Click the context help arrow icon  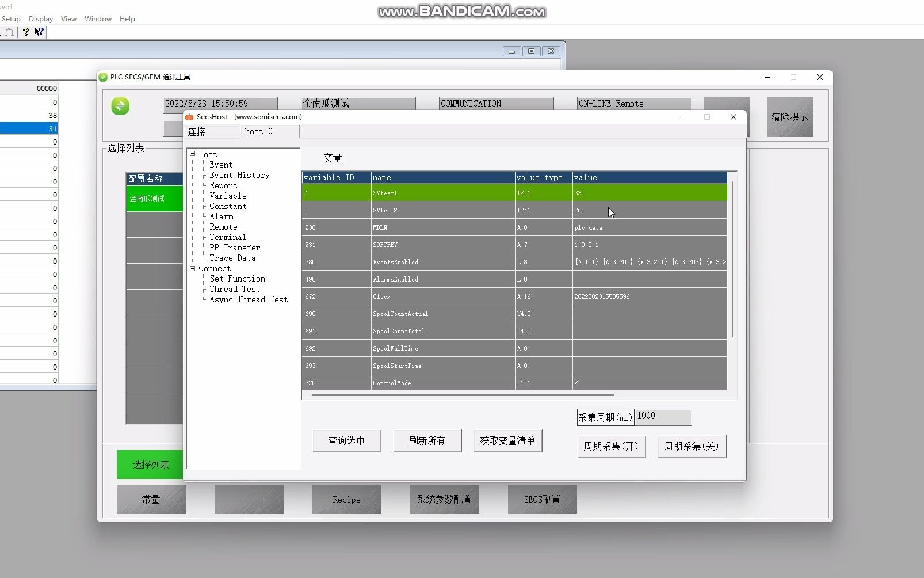pyautogui.click(x=39, y=32)
